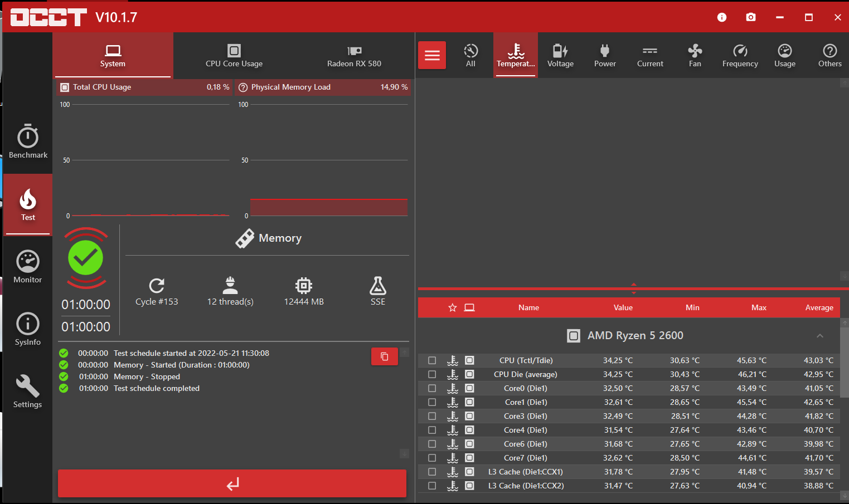The height and width of the screenshot is (504, 849).
Task: Show Others sensors
Action: coord(830,55)
